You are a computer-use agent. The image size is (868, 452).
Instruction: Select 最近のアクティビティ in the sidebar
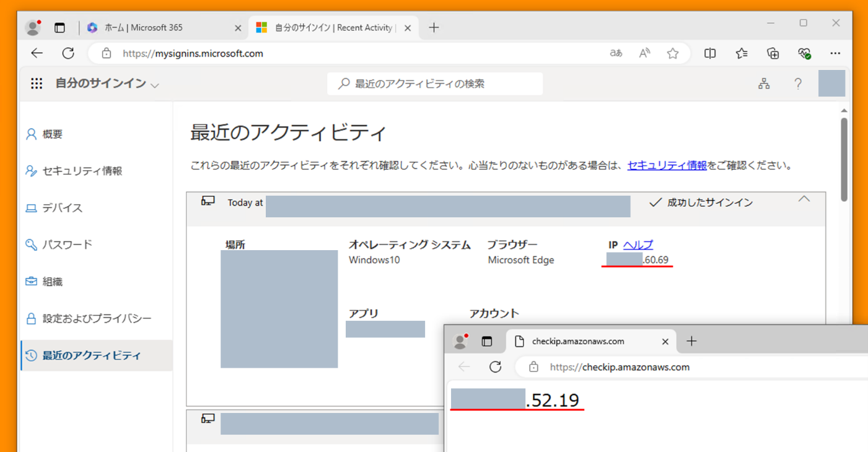[96, 355]
